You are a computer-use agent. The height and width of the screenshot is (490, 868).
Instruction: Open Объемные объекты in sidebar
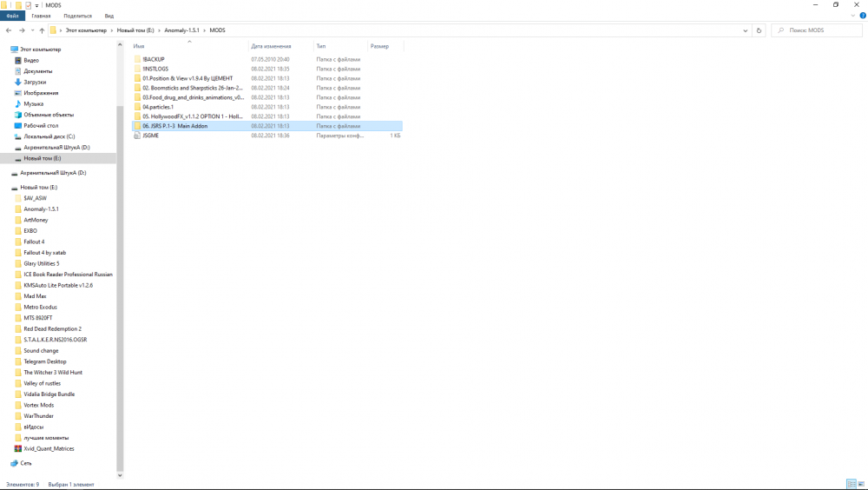coord(48,115)
